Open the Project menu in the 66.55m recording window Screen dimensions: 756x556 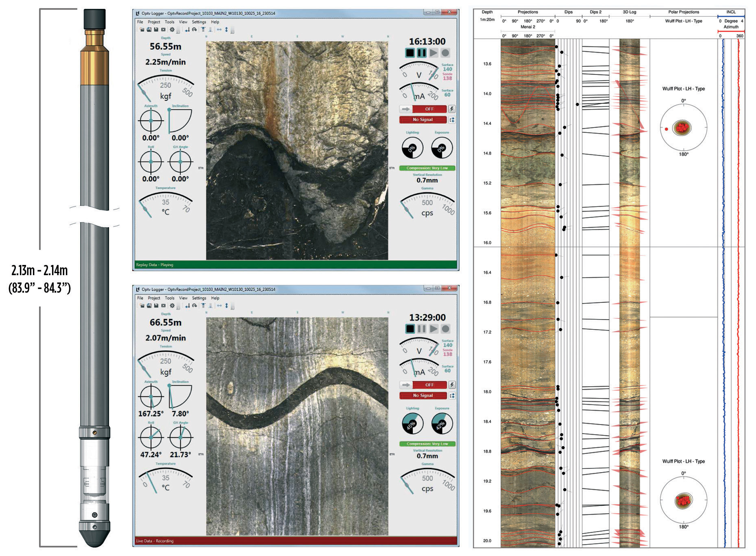click(x=154, y=298)
